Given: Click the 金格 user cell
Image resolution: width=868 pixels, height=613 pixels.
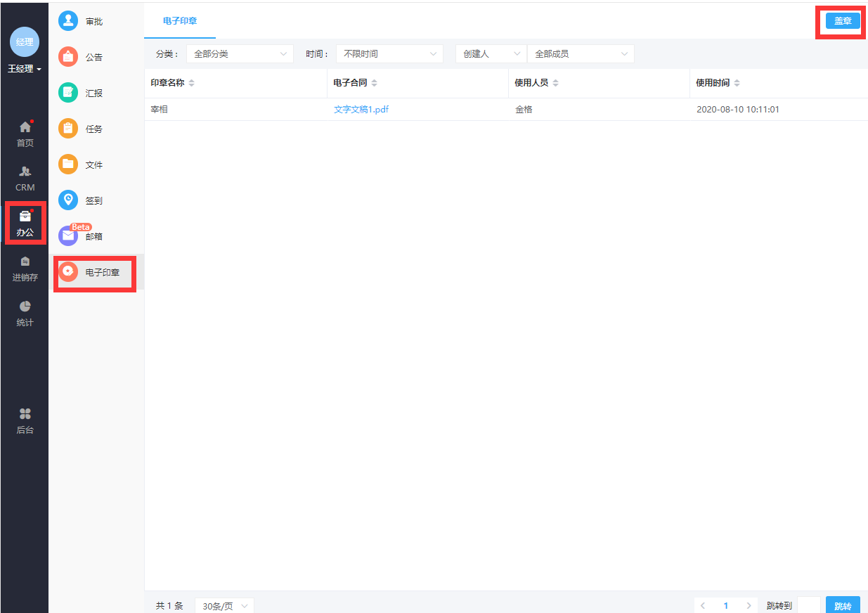Looking at the screenshot, I should point(524,110).
